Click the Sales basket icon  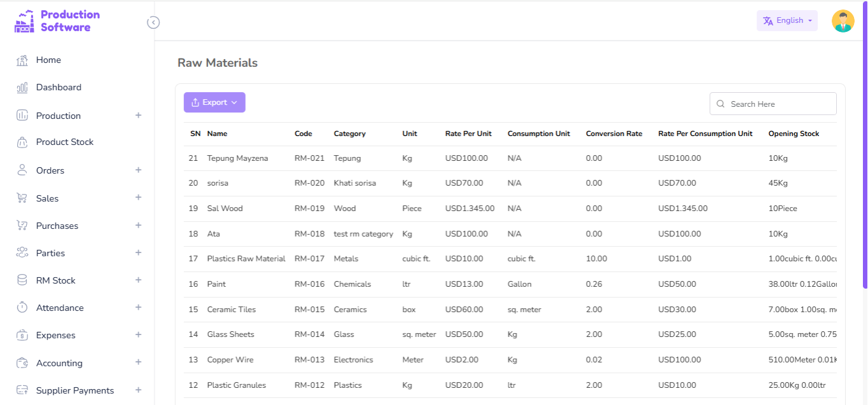pos(21,198)
